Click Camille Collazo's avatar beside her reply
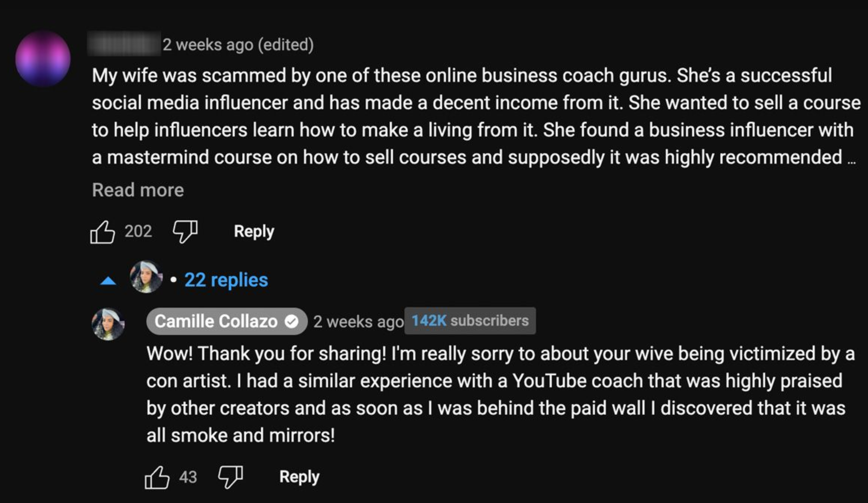868x503 pixels. 108,324
